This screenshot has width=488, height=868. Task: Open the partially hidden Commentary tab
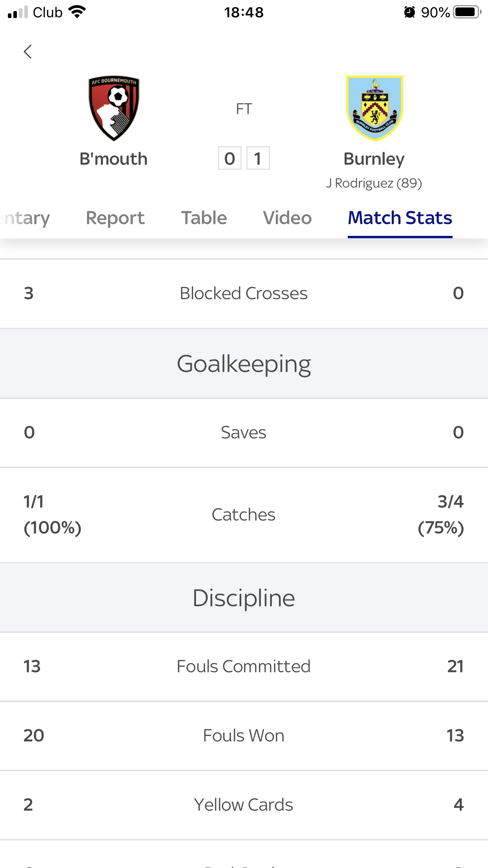[26, 218]
